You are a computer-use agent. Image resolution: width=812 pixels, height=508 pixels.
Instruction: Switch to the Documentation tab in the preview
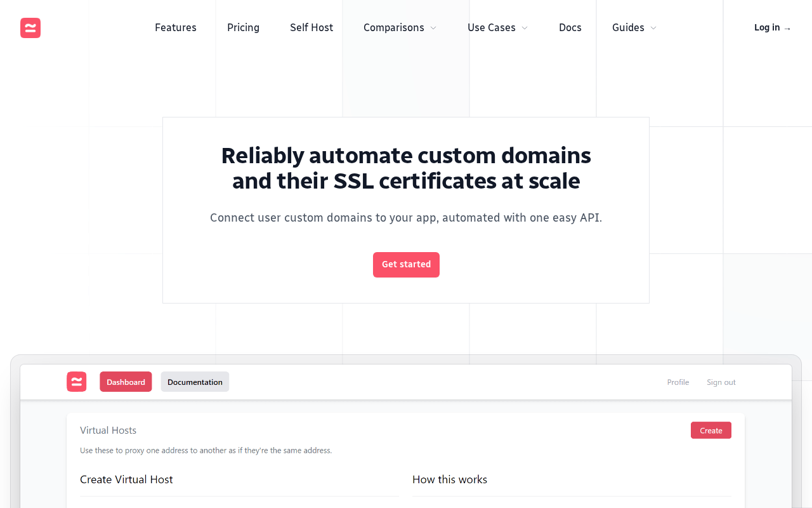click(x=195, y=382)
